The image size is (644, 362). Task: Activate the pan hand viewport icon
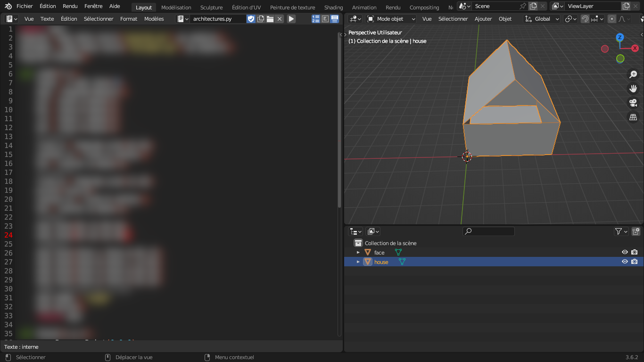(x=633, y=89)
